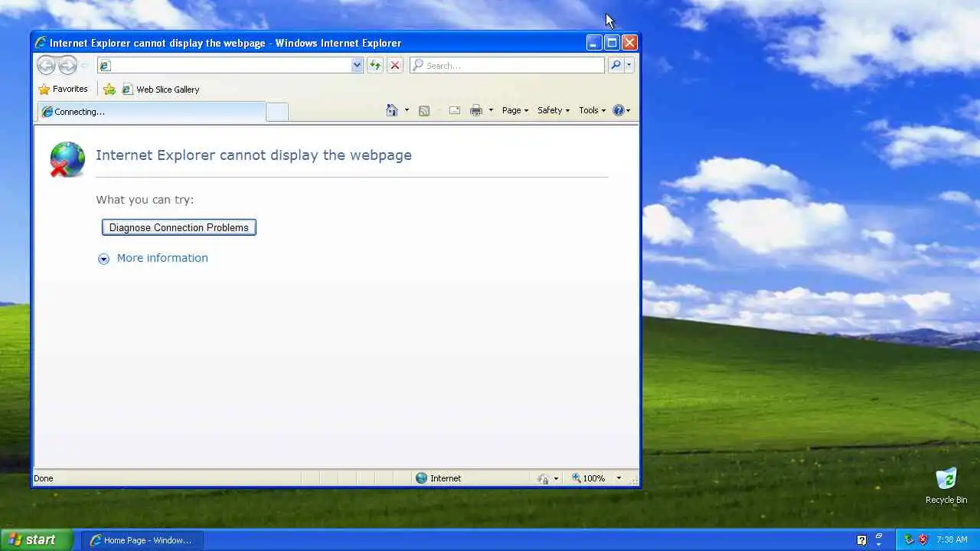The height and width of the screenshot is (551, 980).
Task: Click the 100% zoom level button
Action: coord(589,478)
